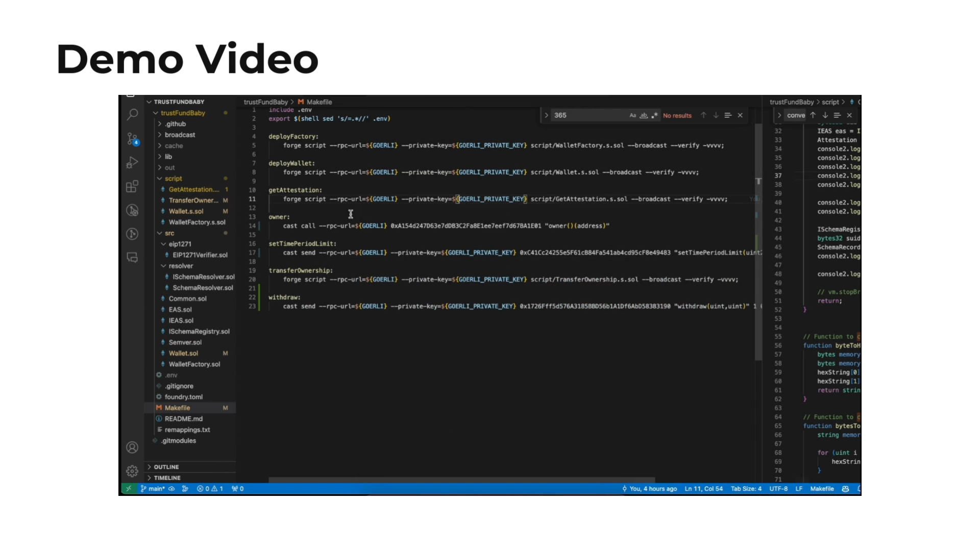
Task: Change file encoding via UTF-8
Action: (778, 489)
